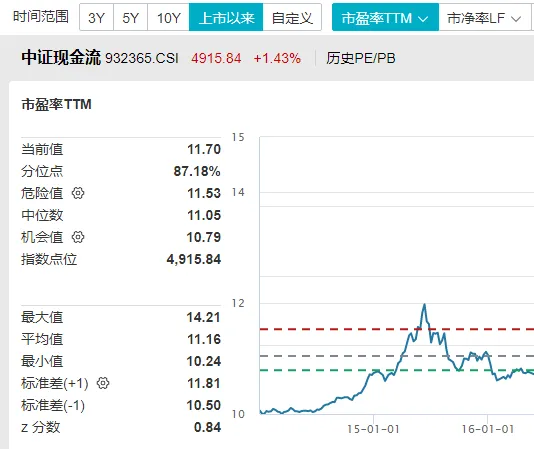534x449 pixels.
Task: Click the index code 932365.CSI
Action: (142, 58)
